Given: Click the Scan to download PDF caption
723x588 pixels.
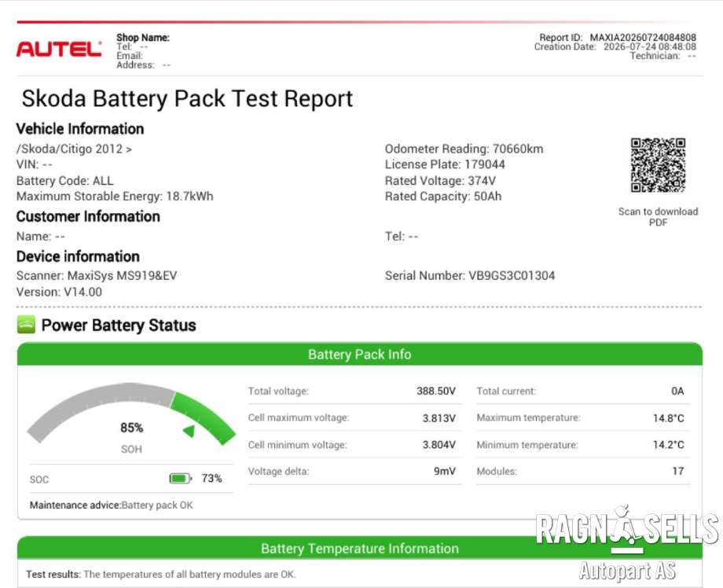Looking at the screenshot, I should (658, 217).
